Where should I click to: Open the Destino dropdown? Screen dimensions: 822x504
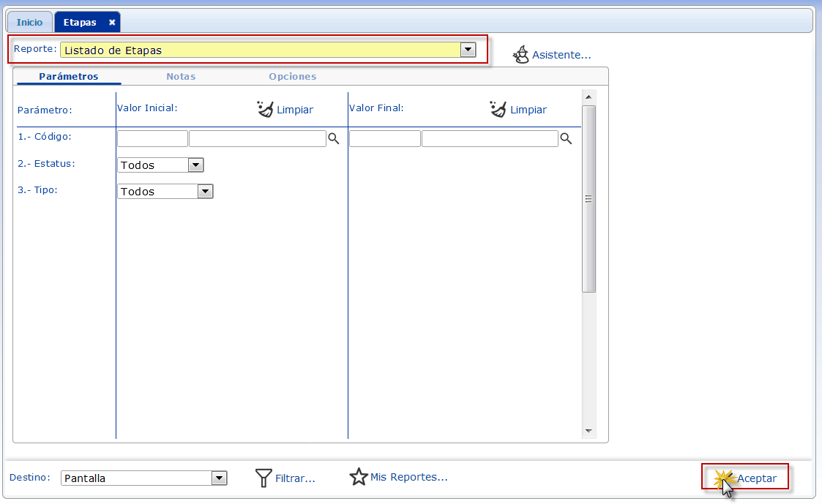coord(219,478)
